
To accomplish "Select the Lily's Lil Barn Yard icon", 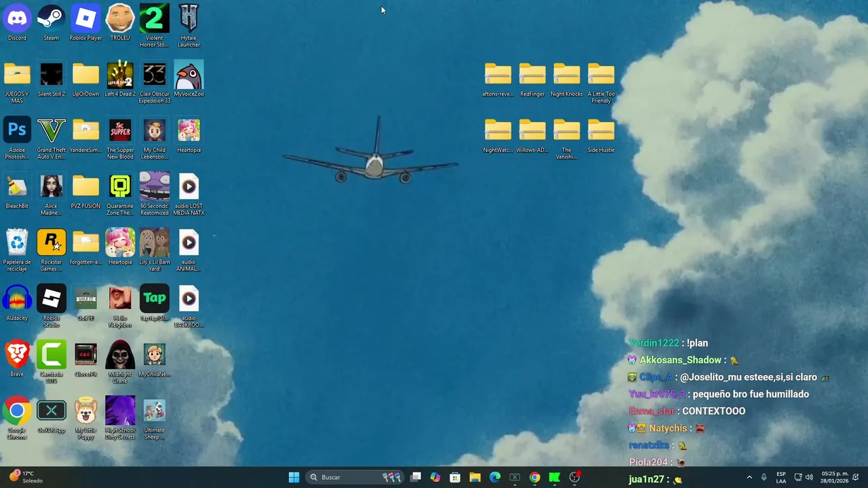I will click(155, 251).
